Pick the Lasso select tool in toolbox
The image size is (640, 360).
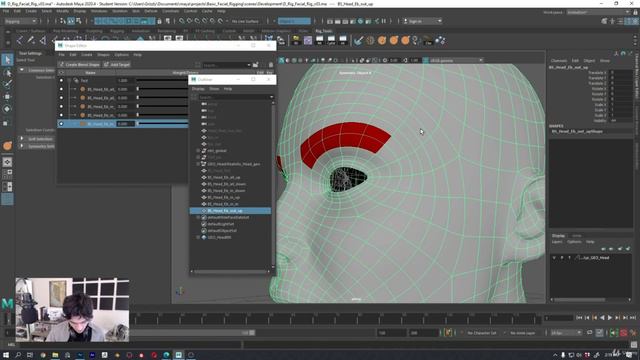click(x=7, y=73)
